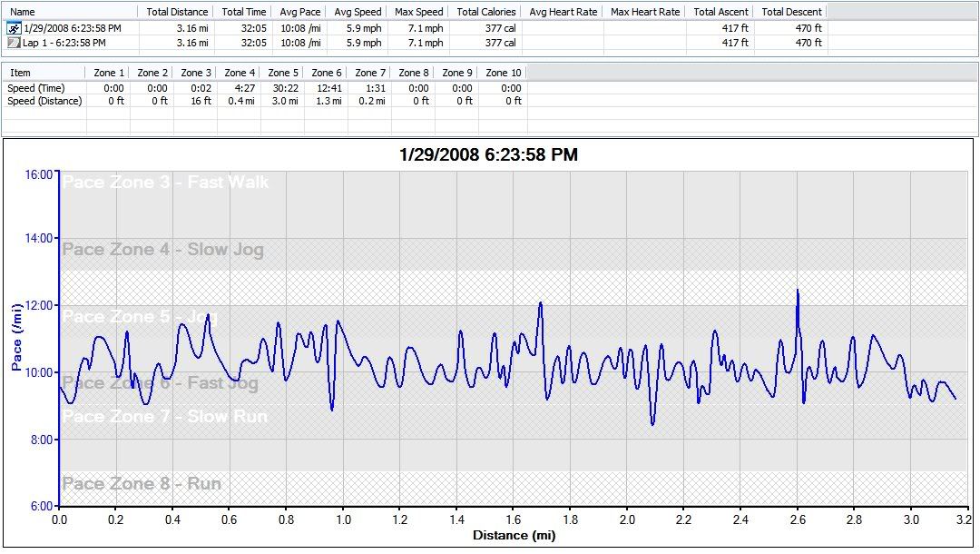Click the chart title 1/29/2008 6:23:58 PM
Image resolution: width=980 pixels, height=554 pixels.
coord(488,155)
